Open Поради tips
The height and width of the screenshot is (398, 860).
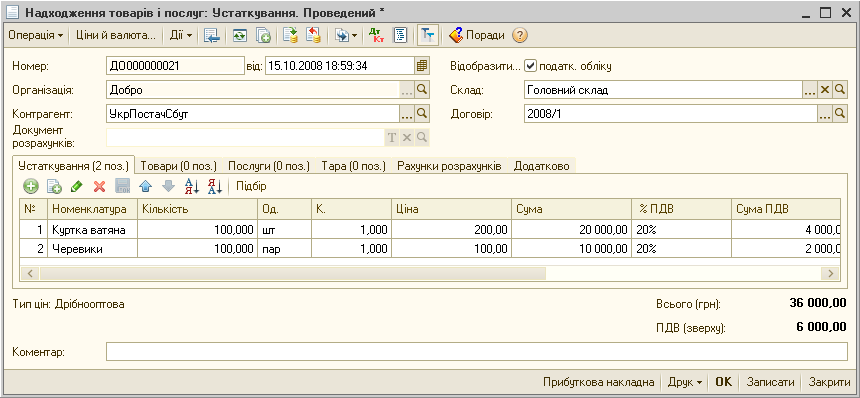tap(477, 36)
